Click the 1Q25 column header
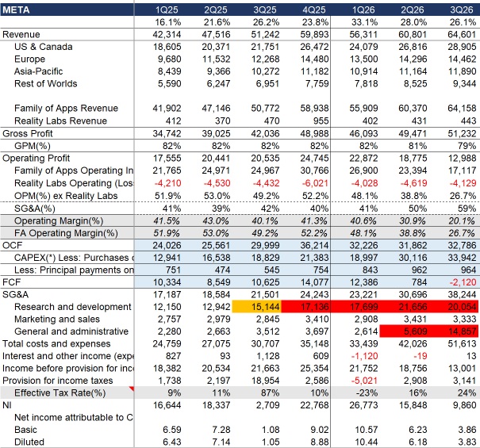 point(167,10)
